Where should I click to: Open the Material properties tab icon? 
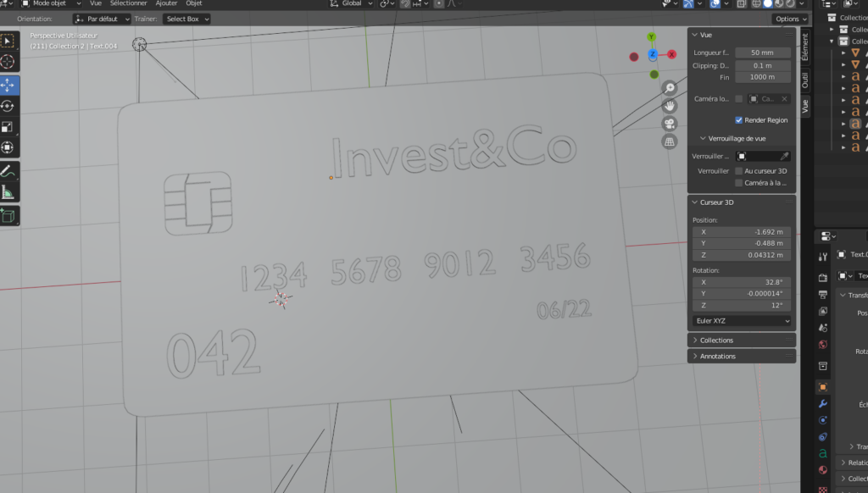[x=822, y=470]
